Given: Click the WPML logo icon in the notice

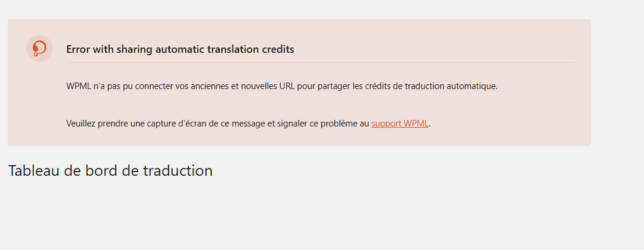Looking at the screenshot, I should [x=39, y=48].
